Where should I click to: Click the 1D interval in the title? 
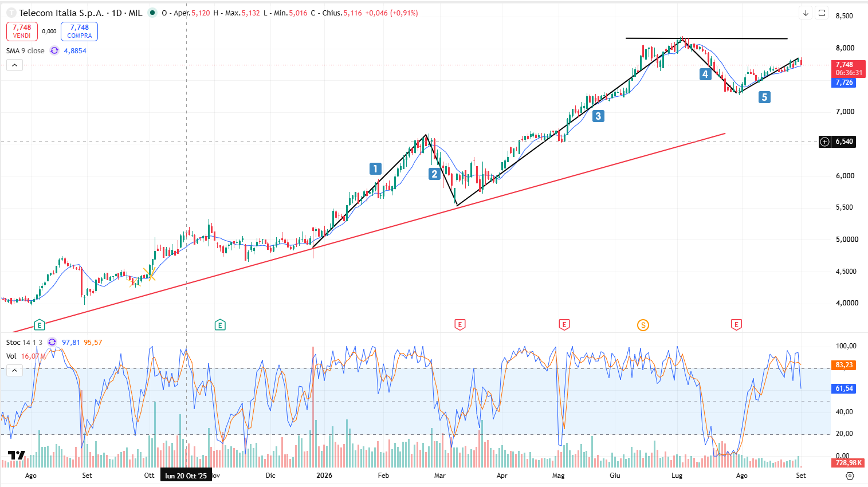coord(117,13)
